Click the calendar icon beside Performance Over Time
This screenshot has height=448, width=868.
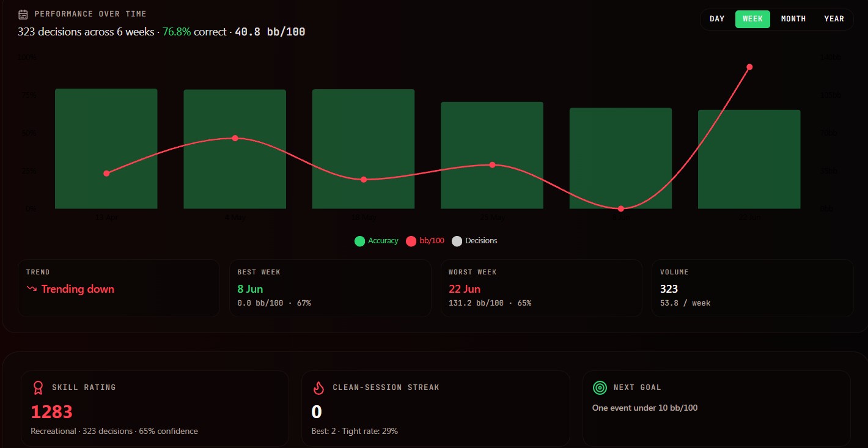[x=23, y=14]
